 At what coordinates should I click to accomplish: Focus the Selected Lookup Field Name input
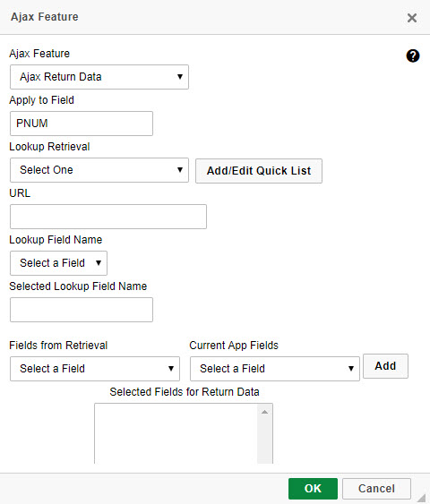coord(82,310)
